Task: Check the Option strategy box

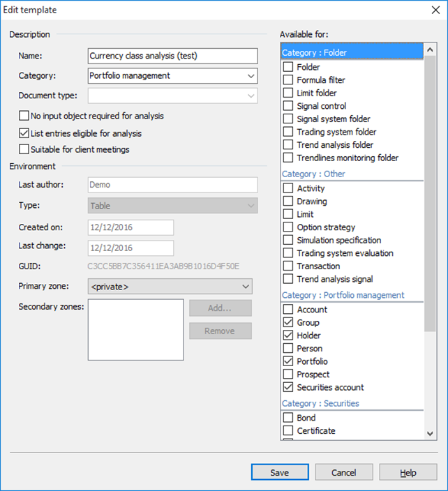Action: [x=288, y=227]
